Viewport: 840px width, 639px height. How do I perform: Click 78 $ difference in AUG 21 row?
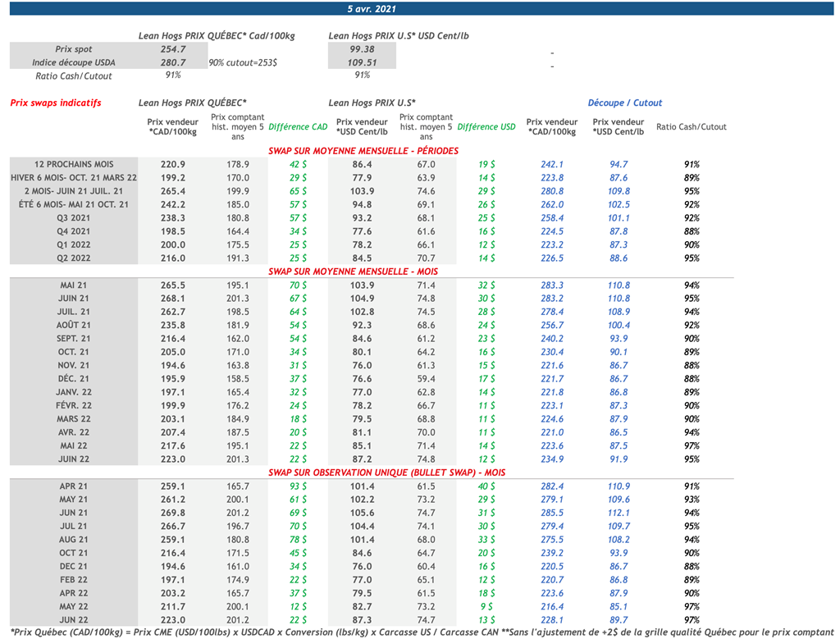pyautogui.click(x=298, y=540)
